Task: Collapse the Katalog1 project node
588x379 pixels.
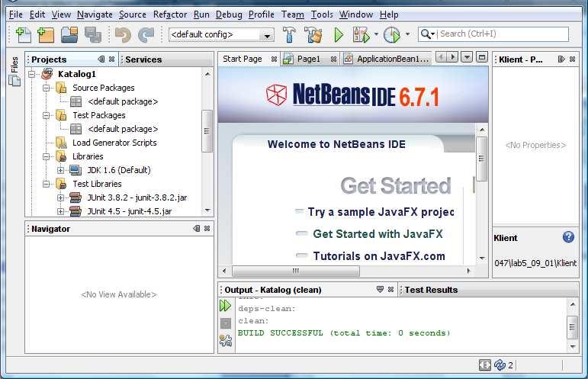Action: [32, 74]
